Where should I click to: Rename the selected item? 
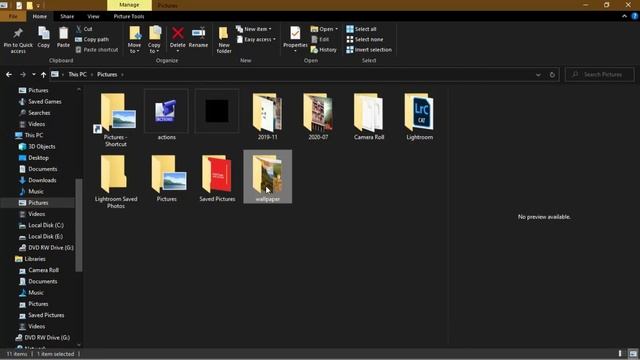click(x=198, y=38)
